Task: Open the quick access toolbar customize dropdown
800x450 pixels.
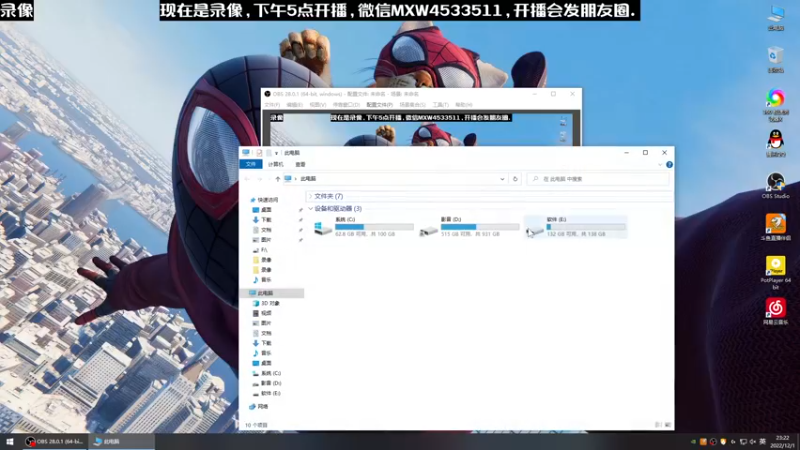Action: coord(277,153)
